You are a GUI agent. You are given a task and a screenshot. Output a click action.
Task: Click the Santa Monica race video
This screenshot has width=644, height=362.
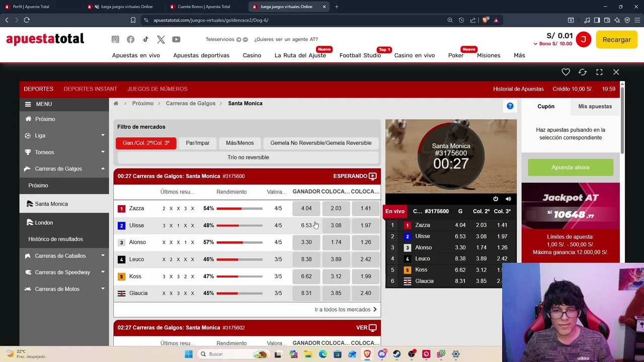[x=451, y=156]
